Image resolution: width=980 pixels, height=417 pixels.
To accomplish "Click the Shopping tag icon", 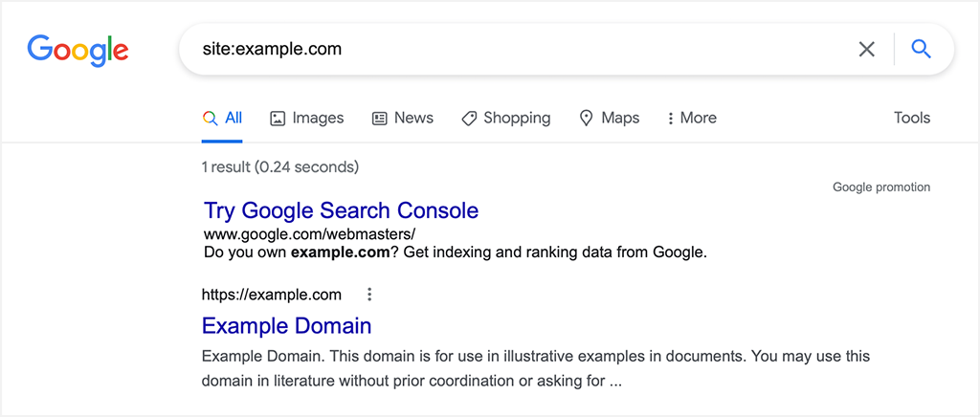I will click(x=469, y=118).
